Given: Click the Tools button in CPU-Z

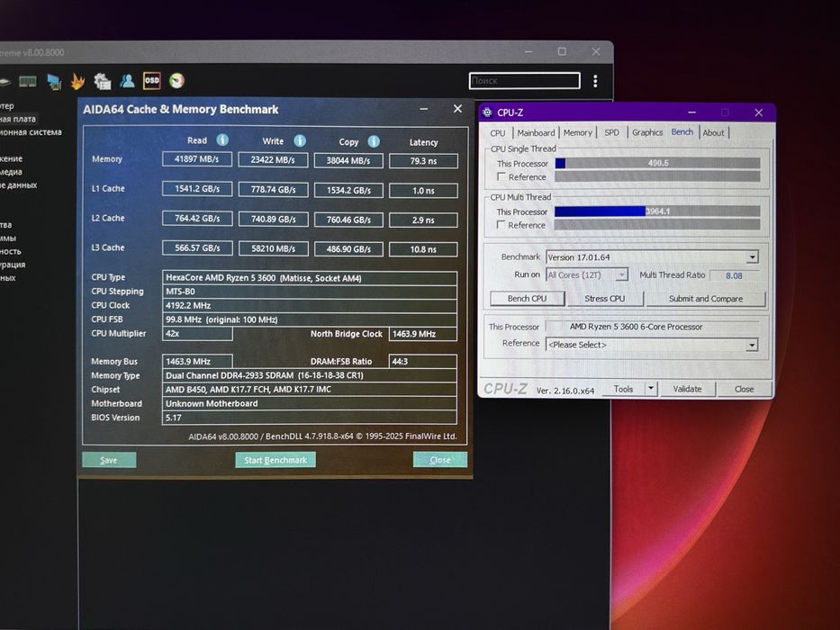Looking at the screenshot, I should pyautogui.click(x=623, y=389).
